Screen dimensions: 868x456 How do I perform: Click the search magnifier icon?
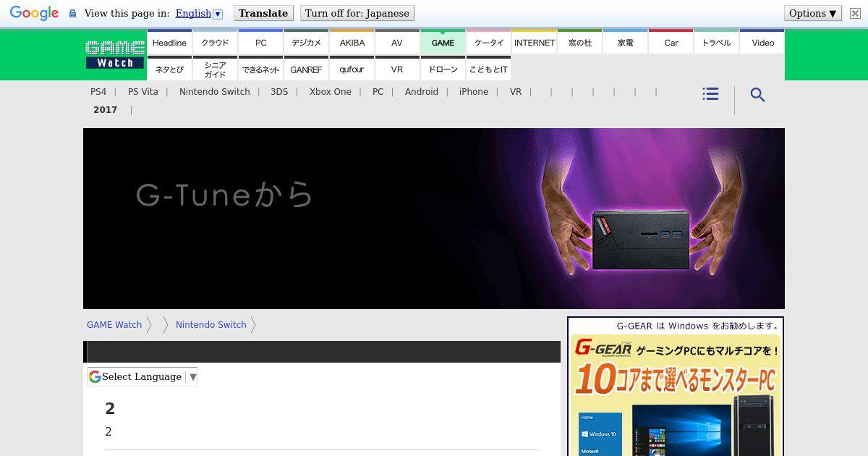pyautogui.click(x=757, y=95)
